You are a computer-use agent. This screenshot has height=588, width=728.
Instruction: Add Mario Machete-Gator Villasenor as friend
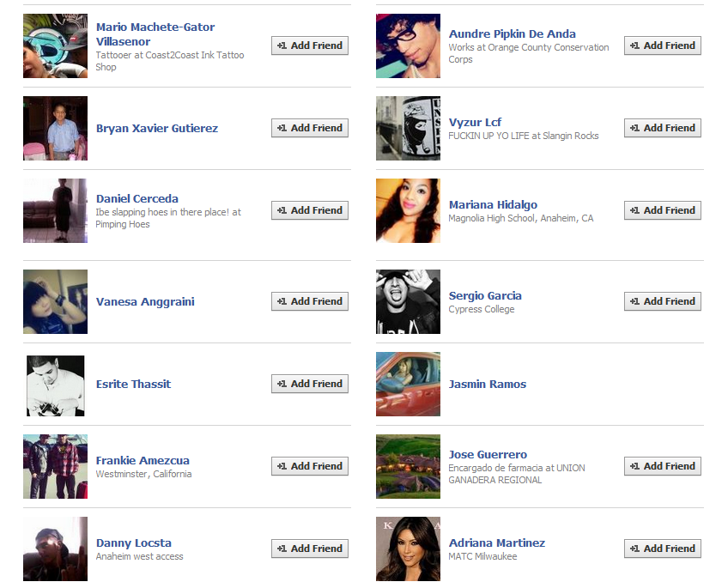click(310, 45)
